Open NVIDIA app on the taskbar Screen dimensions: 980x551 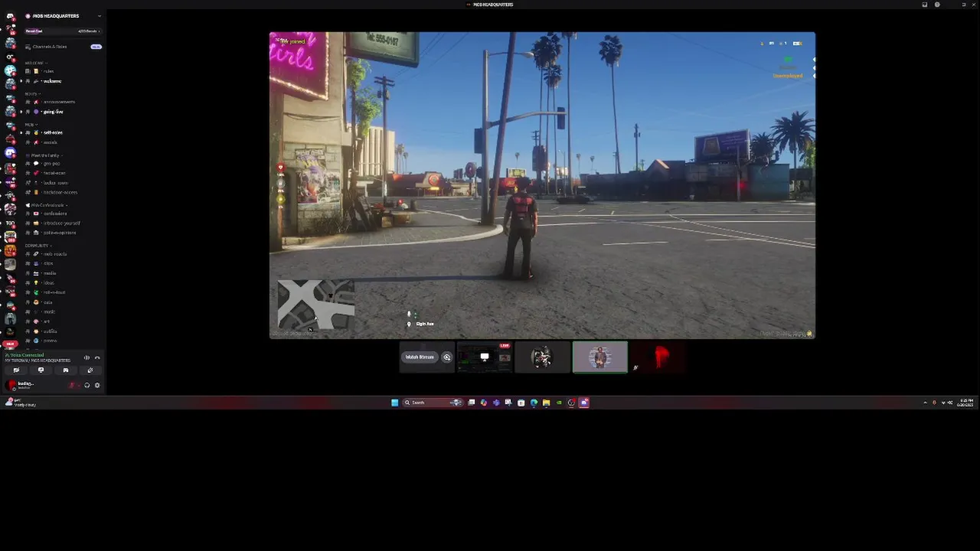click(559, 403)
